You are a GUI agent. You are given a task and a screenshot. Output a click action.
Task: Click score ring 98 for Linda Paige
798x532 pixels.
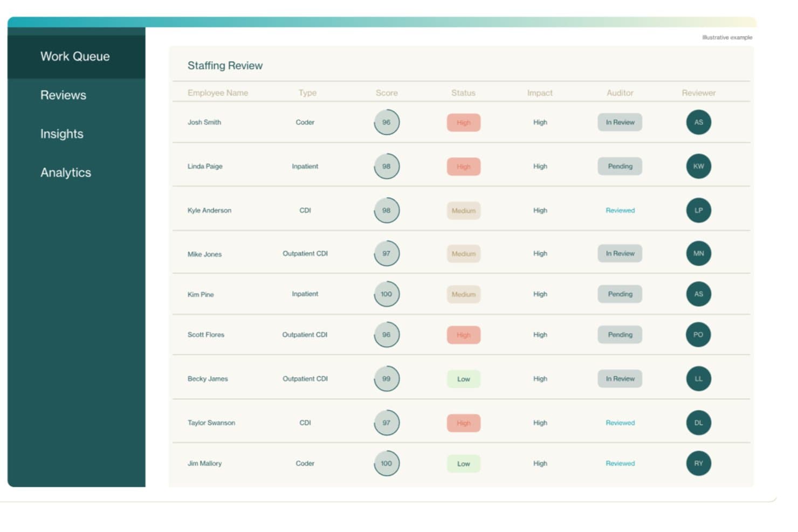pos(387,167)
